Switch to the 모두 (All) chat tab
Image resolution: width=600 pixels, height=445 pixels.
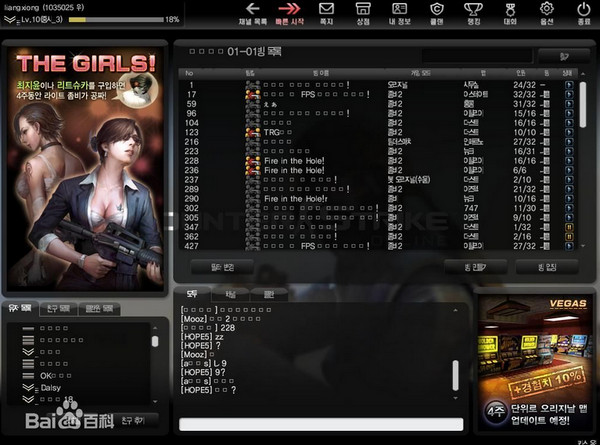click(x=192, y=294)
